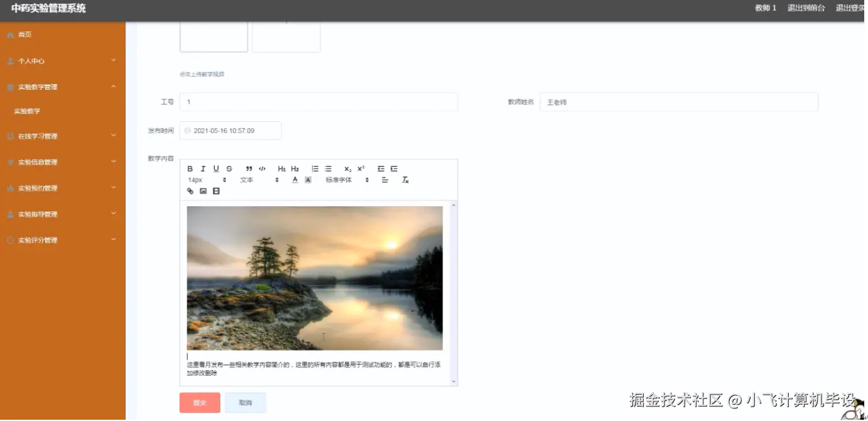Apply underline formatting
Viewport: 868px width, 421px height.
(216, 169)
